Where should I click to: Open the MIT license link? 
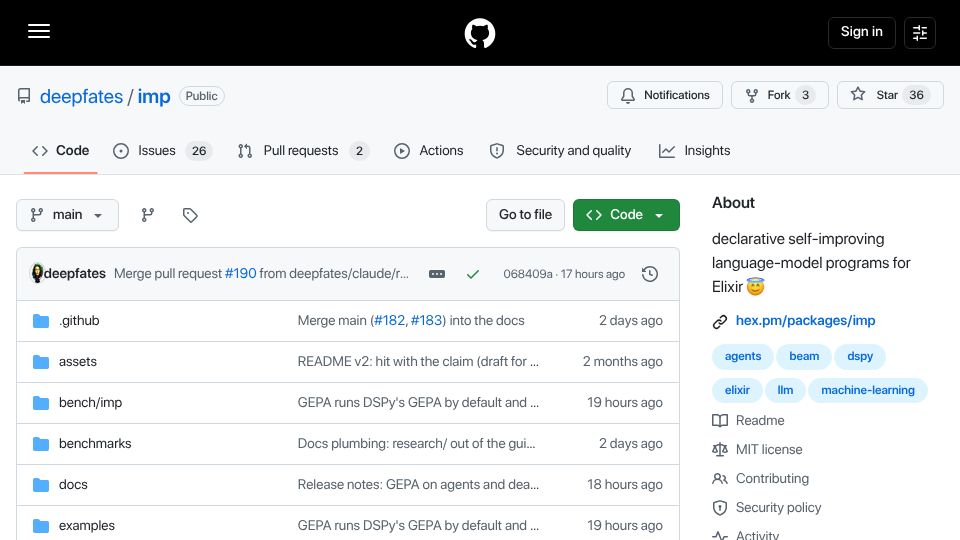click(x=769, y=449)
